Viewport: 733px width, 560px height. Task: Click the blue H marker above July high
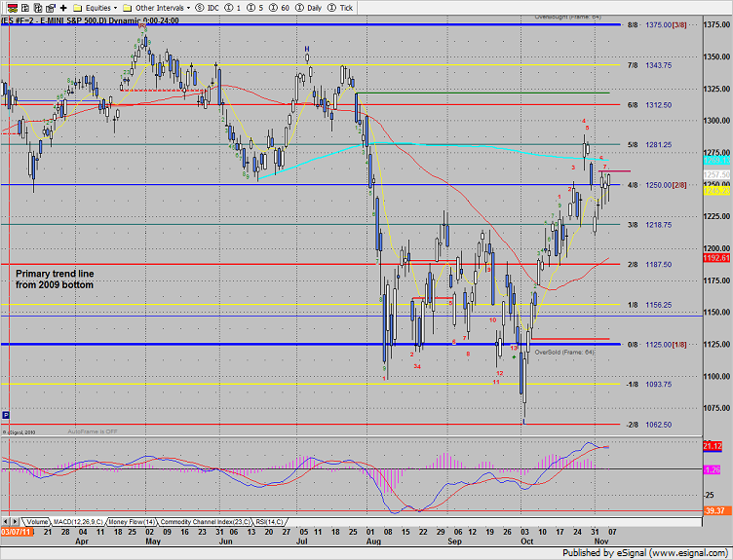(x=307, y=49)
